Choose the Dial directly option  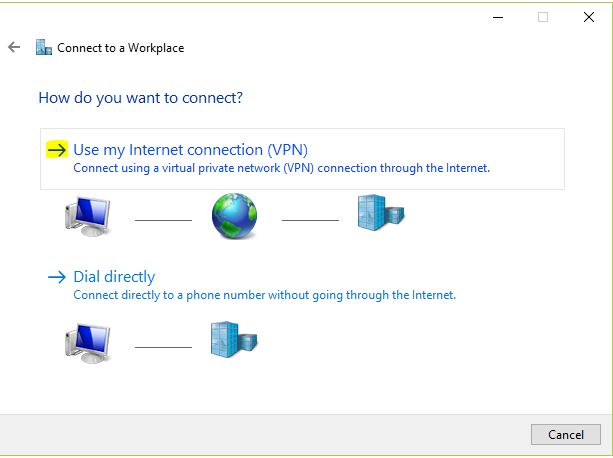(114, 277)
